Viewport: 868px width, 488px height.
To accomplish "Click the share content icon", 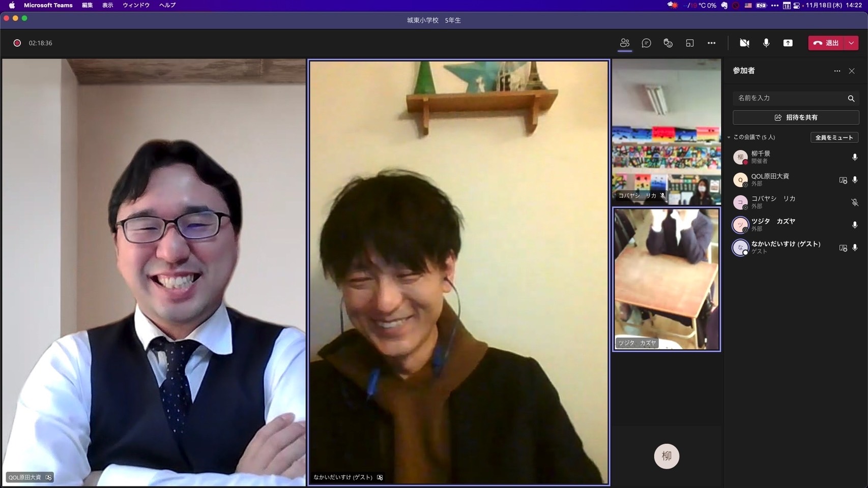I will pyautogui.click(x=788, y=43).
